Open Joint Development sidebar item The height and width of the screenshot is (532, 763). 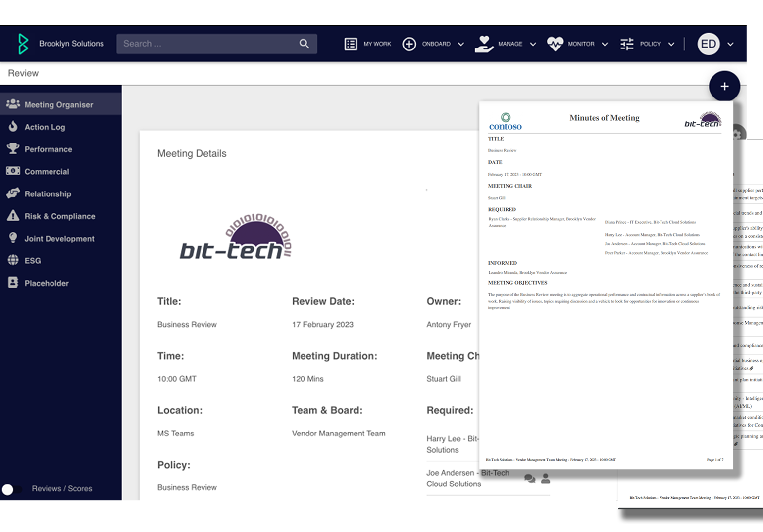[x=60, y=238]
